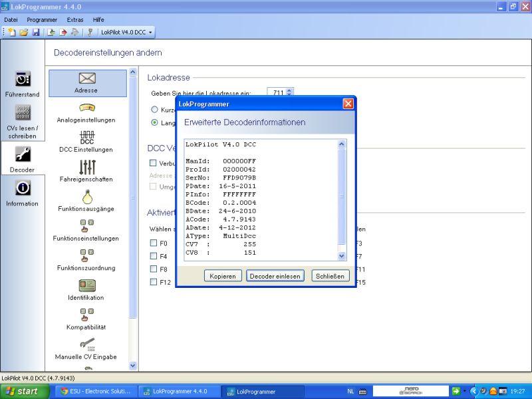The height and width of the screenshot is (399, 532).
Task: Open the Hilfe menu
Action: [x=98, y=20]
